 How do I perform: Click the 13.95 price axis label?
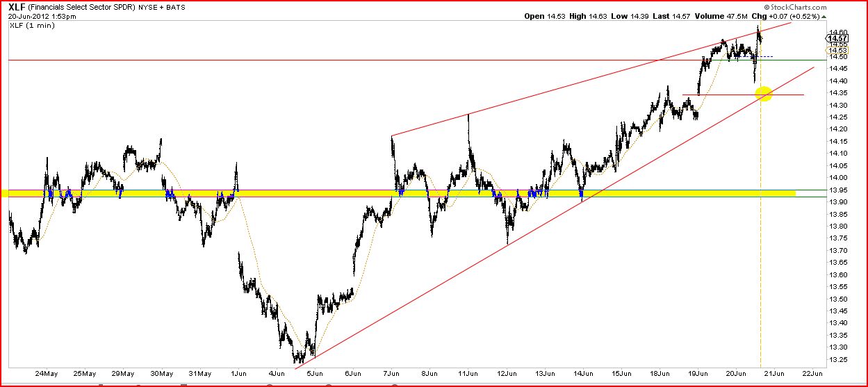pyautogui.click(x=837, y=190)
